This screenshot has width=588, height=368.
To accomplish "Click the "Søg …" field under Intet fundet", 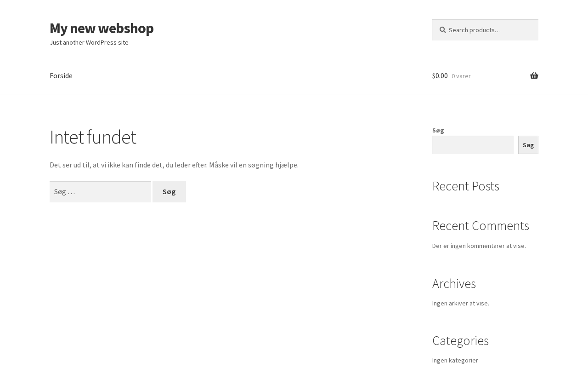I will click(100, 192).
